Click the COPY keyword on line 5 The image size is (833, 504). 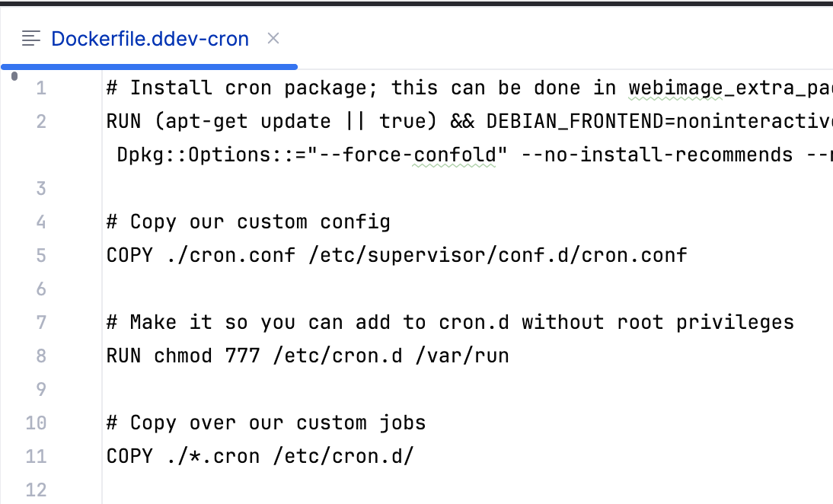(x=130, y=255)
